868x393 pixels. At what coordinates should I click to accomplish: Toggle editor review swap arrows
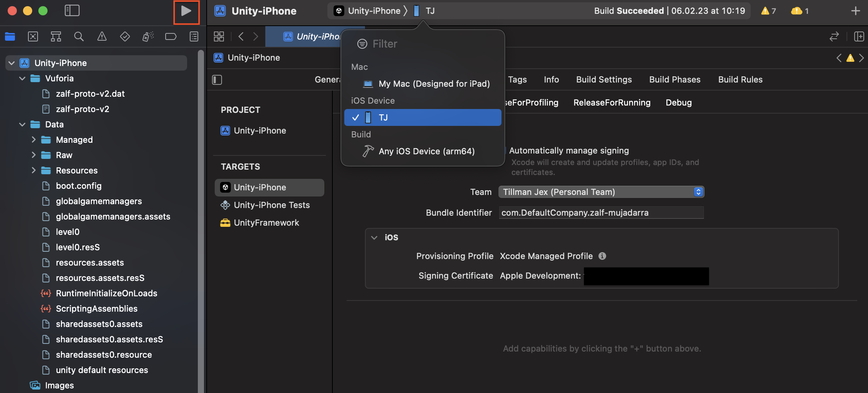coord(834,36)
